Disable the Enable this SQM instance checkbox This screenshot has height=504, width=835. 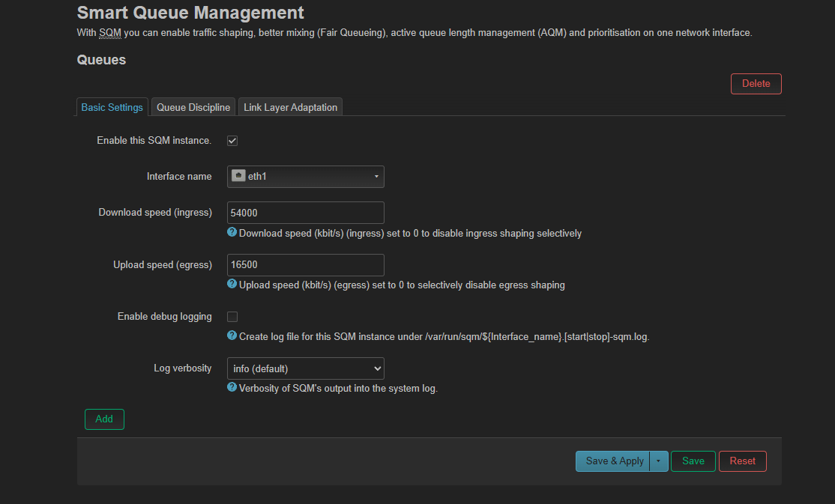pos(232,141)
